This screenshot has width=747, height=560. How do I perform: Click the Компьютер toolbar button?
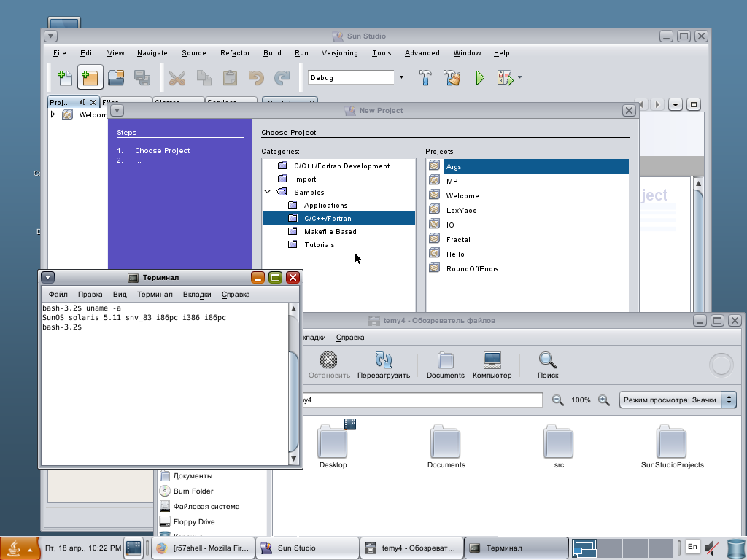(x=492, y=365)
